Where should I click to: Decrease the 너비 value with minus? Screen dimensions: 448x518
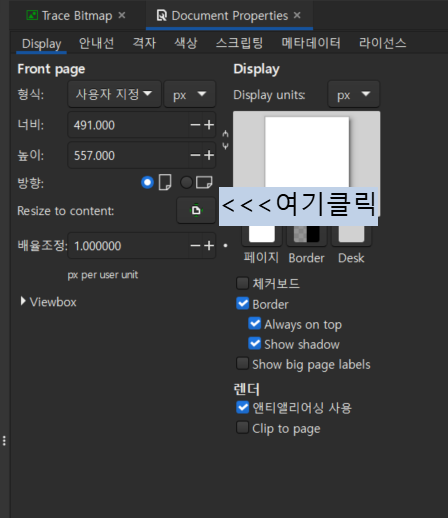[x=195, y=125]
